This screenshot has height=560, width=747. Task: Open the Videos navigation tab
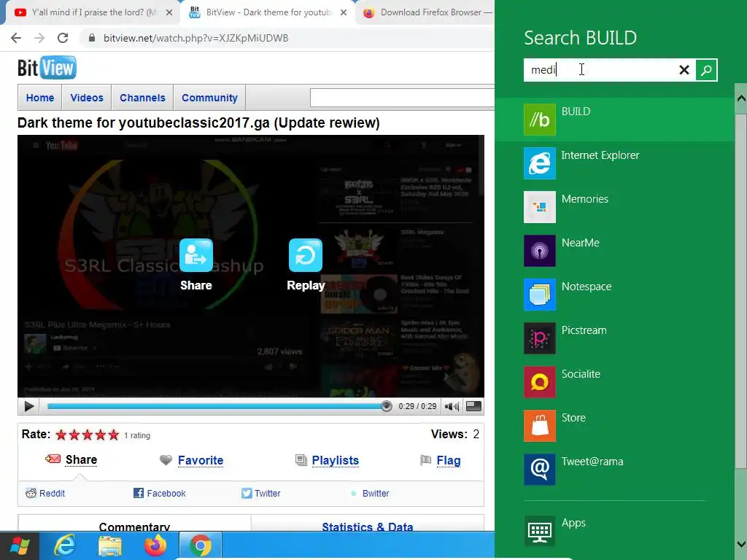[x=87, y=98]
